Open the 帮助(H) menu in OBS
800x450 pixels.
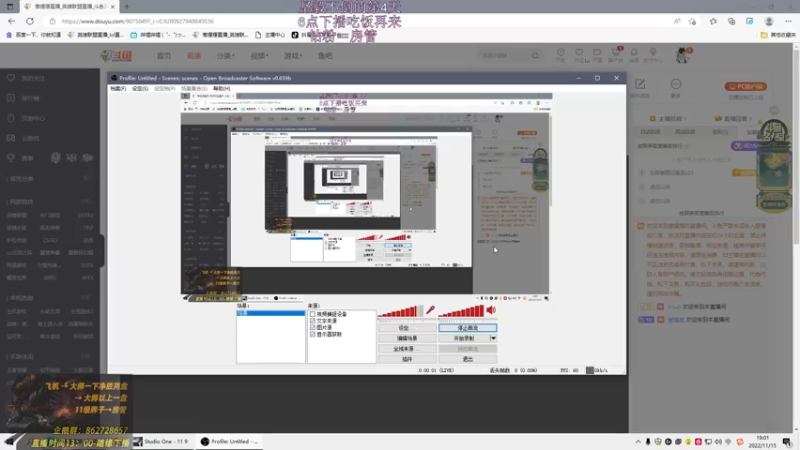point(221,89)
